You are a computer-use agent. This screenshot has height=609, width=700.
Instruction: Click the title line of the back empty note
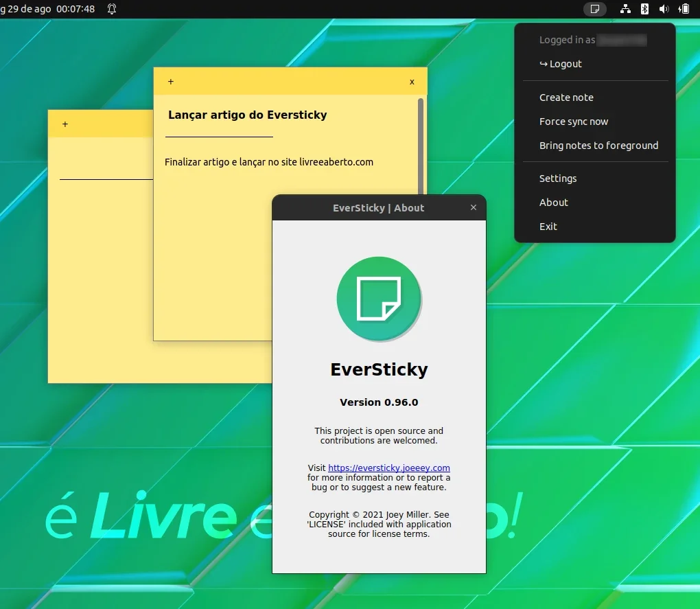pos(106,179)
